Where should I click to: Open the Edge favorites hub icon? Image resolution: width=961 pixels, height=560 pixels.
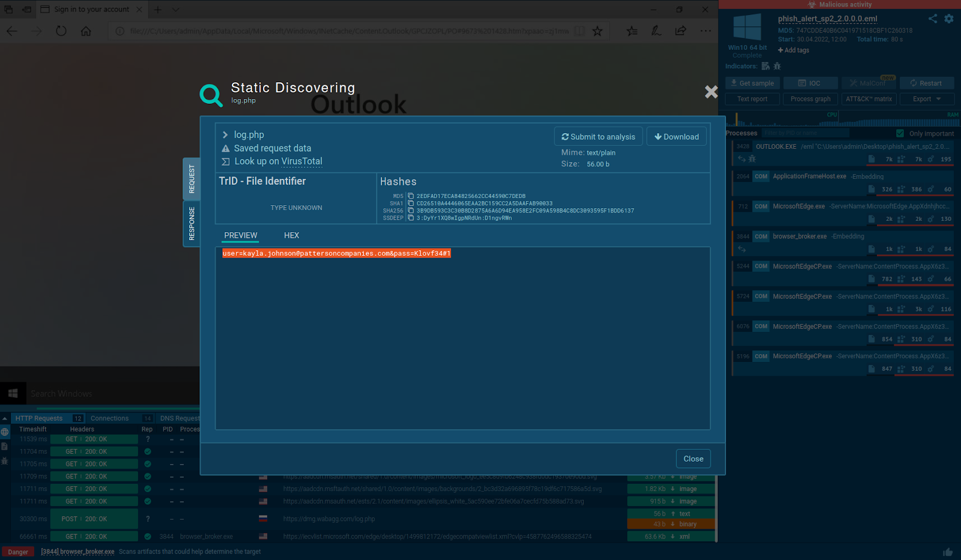pos(632,31)
